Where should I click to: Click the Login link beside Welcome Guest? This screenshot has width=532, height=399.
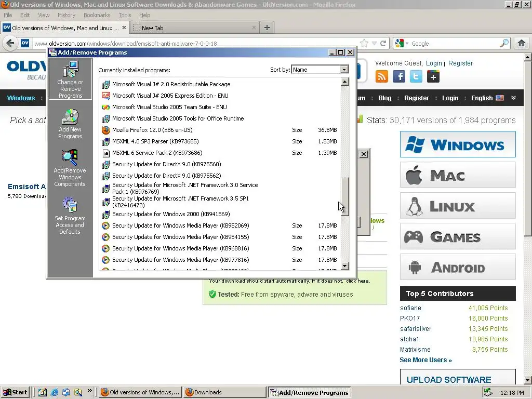434,63
